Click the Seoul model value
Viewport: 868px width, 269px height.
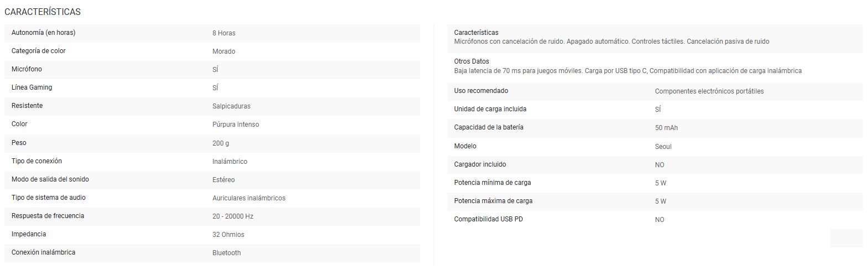(663, 147)
